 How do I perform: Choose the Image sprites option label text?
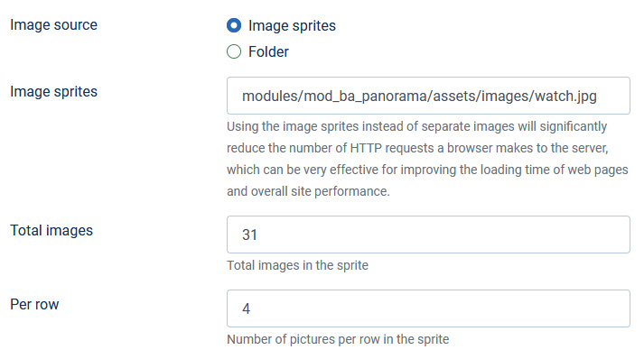point(292,26)
